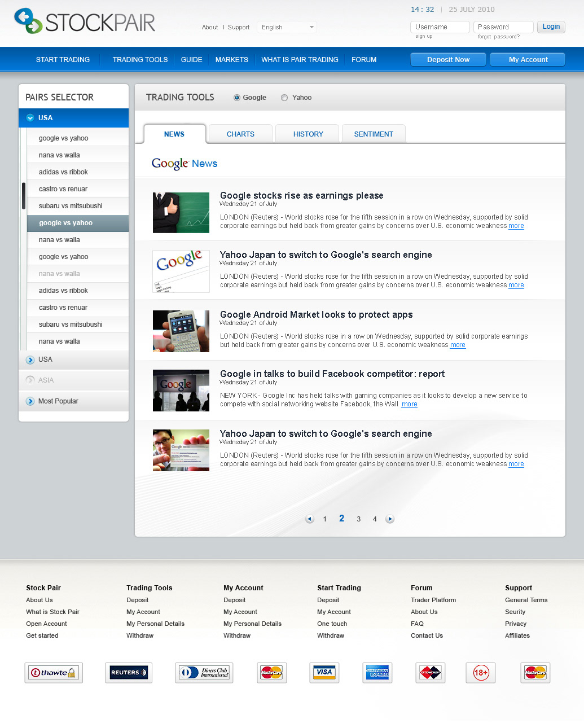The width and height of the screenshot is (584, 728).
Task: Click the sign up link
Action: click(x=424, y=37)
